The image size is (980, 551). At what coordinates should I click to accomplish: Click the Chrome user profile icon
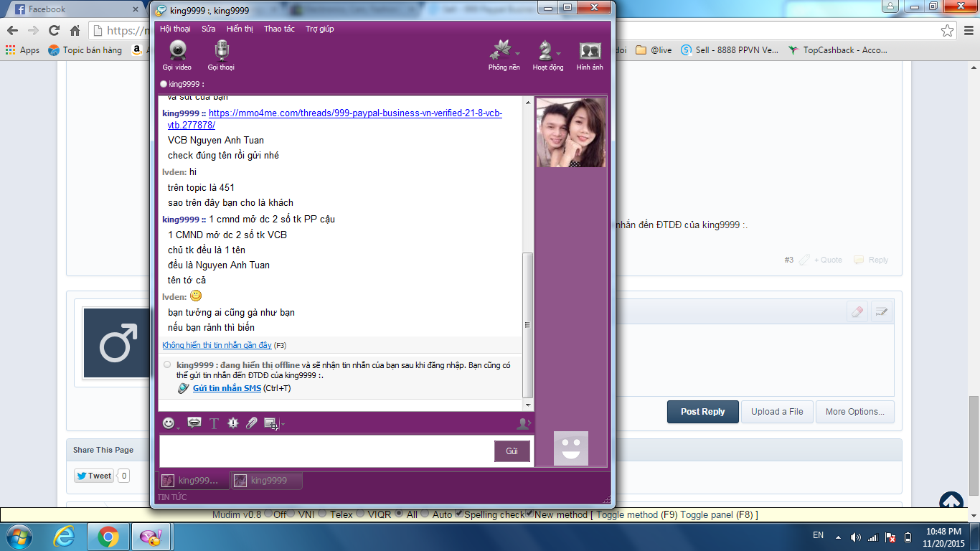(x=890, y=6)
